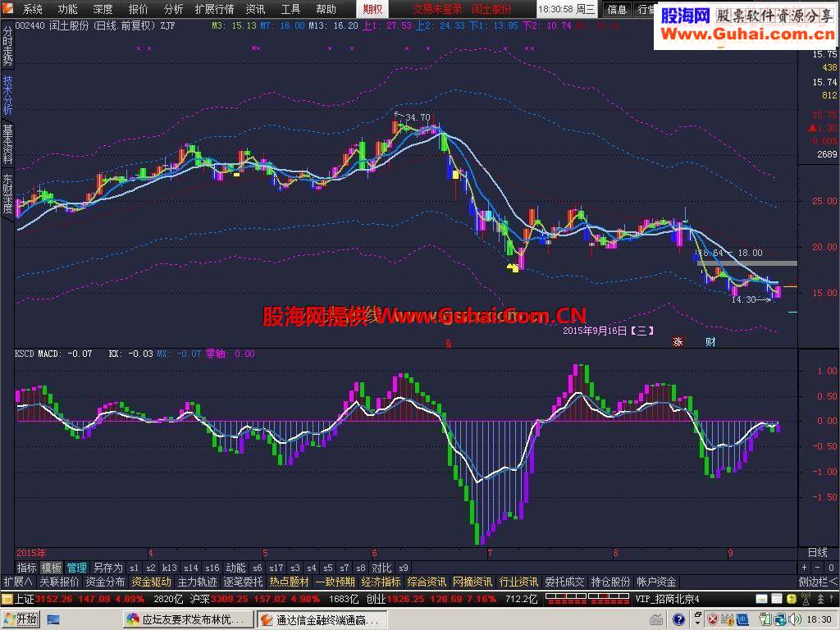Click the 管理 button in the bottom bar
Screen dimensions: 840x630
76,568
